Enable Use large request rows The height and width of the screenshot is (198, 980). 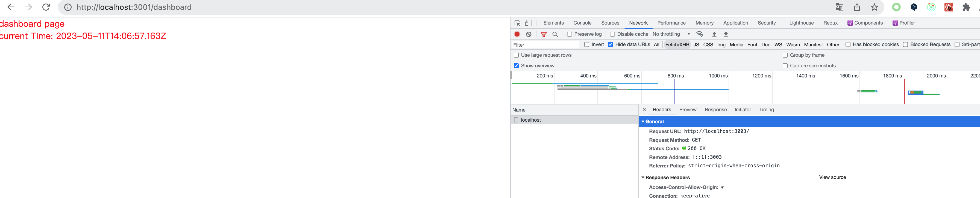pos(516,55)
